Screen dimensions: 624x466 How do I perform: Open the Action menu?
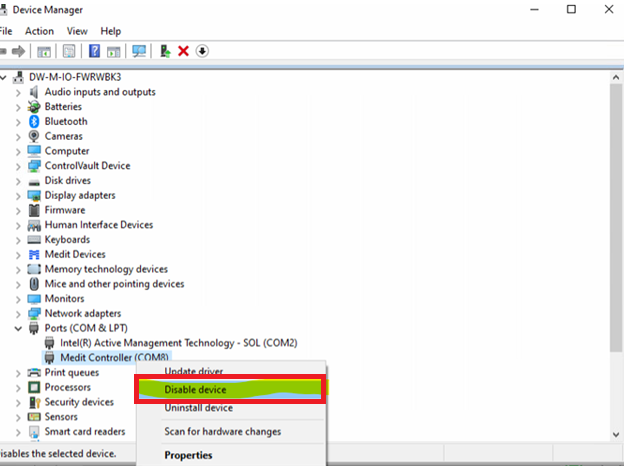point(39,31)
